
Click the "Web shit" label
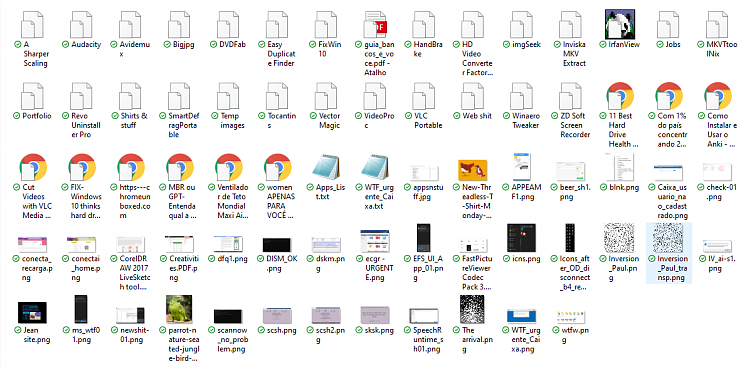pyautogui.click(x=477, y=116)
